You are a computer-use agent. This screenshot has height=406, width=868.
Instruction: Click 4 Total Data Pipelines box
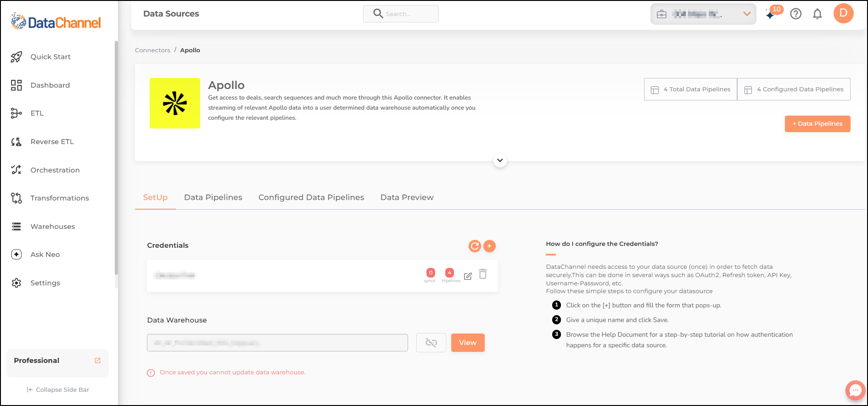(690, 89)
